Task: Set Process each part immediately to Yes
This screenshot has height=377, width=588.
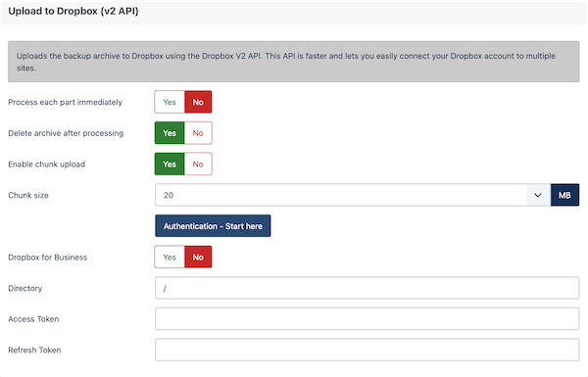Action: click(x=170, y=102)
